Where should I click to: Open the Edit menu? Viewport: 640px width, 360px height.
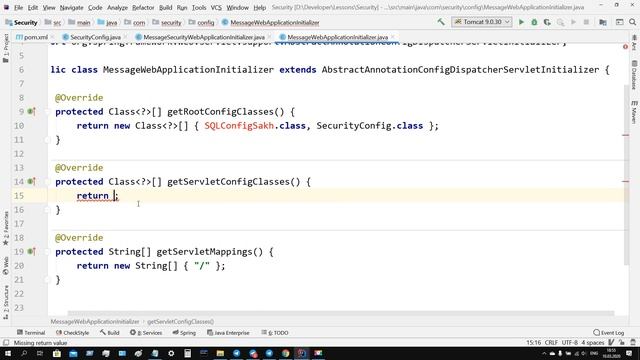(x=33, y=7)
